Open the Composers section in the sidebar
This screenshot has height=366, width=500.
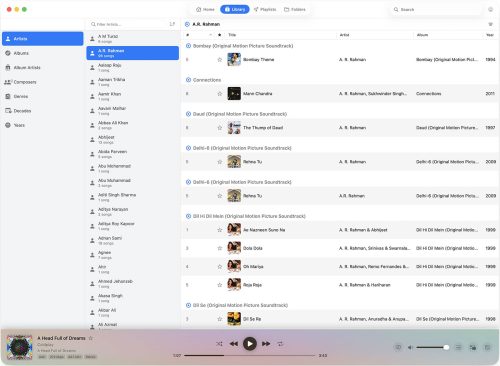click(42, 82)
